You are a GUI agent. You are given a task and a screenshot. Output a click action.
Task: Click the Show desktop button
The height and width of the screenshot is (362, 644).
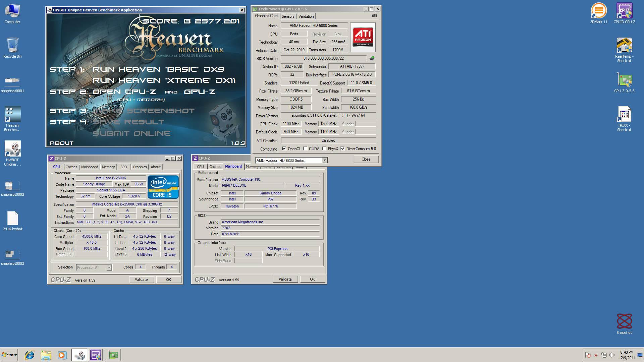point(641,355)
